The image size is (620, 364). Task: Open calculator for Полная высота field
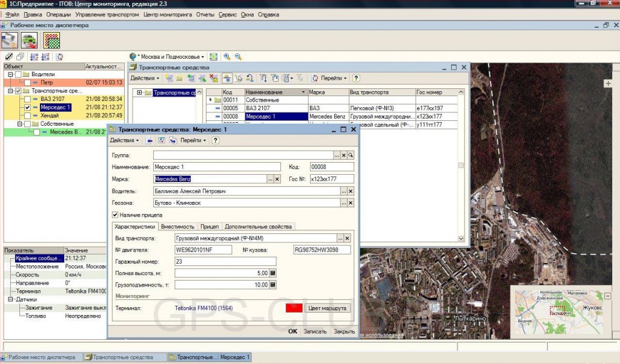click(272, 273)
